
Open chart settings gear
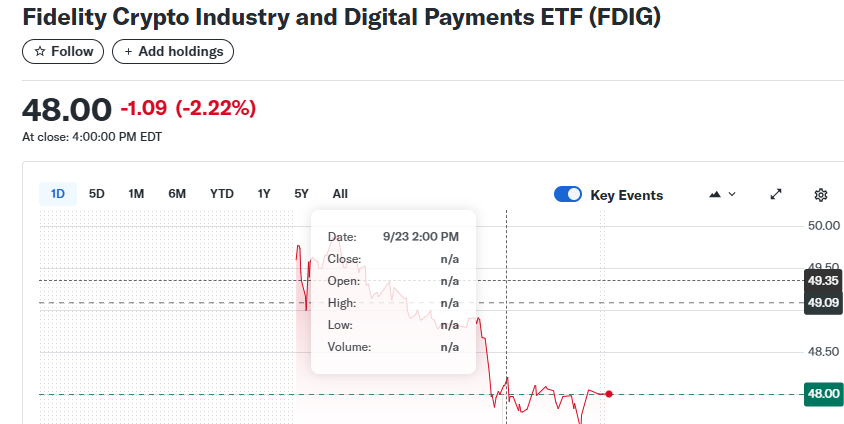pos(821,194)
